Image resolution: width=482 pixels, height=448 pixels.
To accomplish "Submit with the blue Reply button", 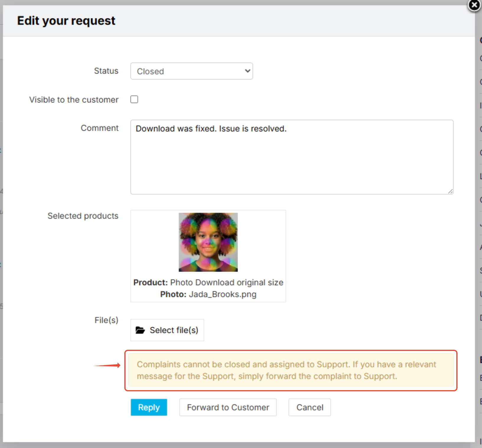I will [x=149, y=407].
